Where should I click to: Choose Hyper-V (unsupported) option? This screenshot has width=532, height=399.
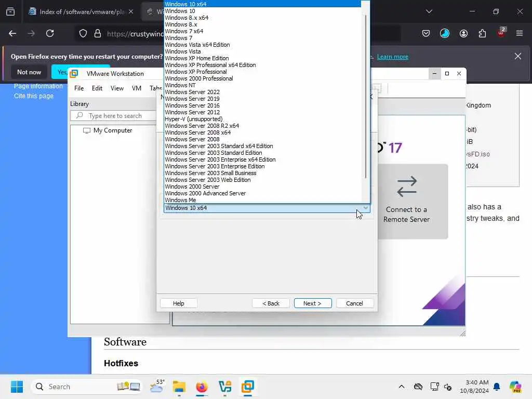[x=262, y=119]
